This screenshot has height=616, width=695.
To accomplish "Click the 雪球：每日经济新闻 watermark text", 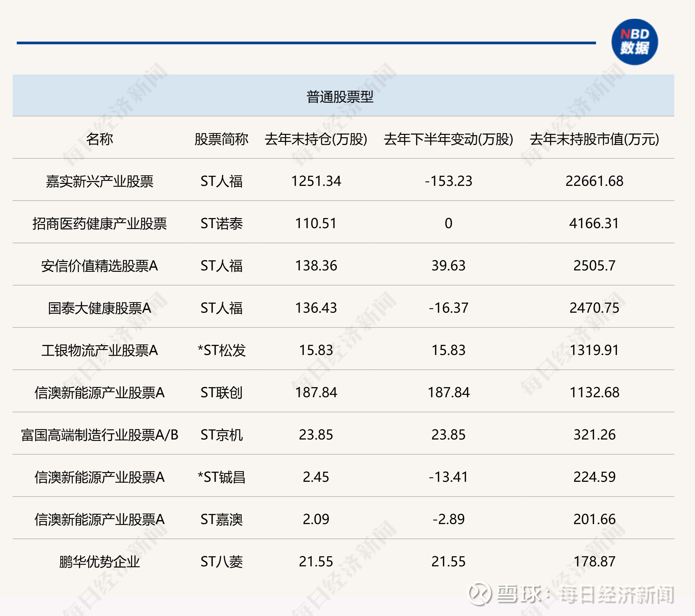I will pyautogui.click(x=585, y=594).
